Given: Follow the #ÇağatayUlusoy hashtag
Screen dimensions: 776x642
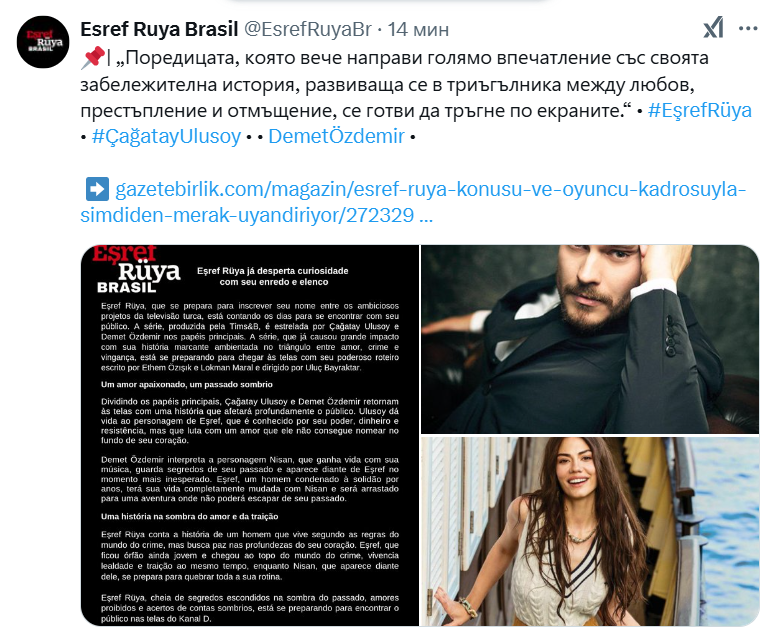Looking at the screenshot, I should tap(166, 136).
